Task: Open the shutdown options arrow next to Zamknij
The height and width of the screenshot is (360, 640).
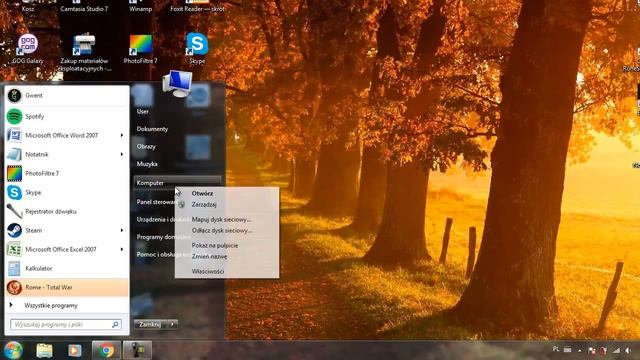Action: pos(173,324)
